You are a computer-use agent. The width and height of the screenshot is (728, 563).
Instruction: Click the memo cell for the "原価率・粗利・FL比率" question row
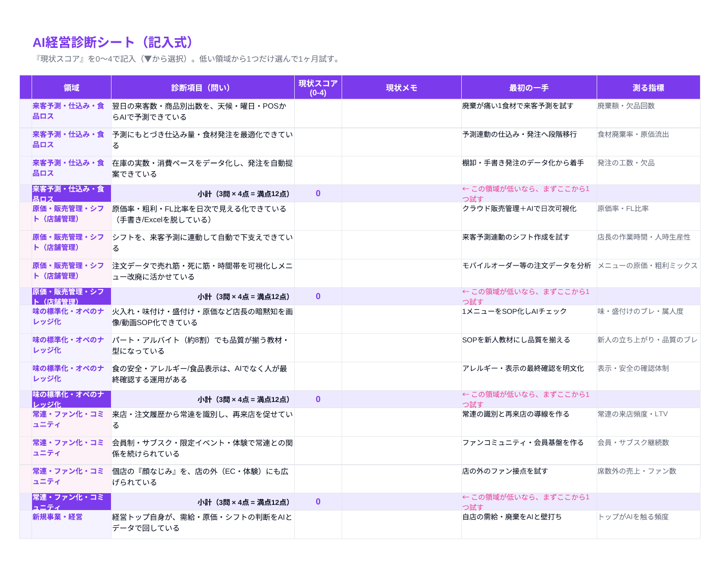click(402, 216)
